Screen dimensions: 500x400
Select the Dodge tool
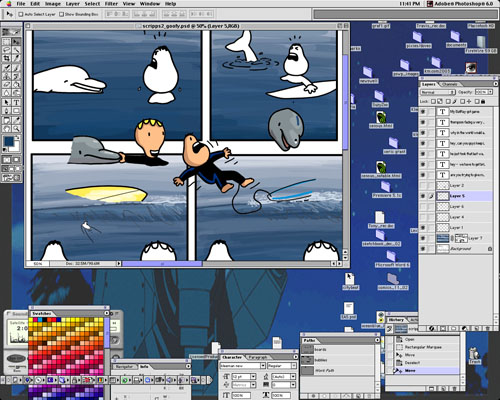tap(16, 93)
